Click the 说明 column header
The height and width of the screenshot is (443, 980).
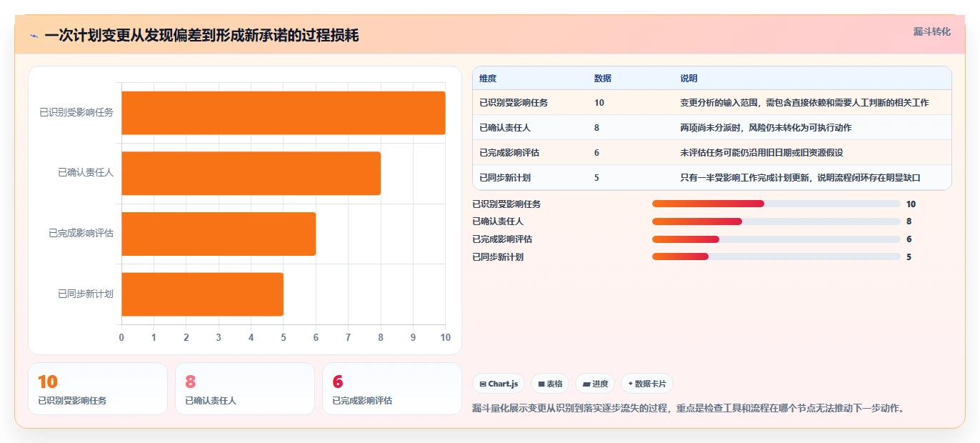[x=689, y=79]
